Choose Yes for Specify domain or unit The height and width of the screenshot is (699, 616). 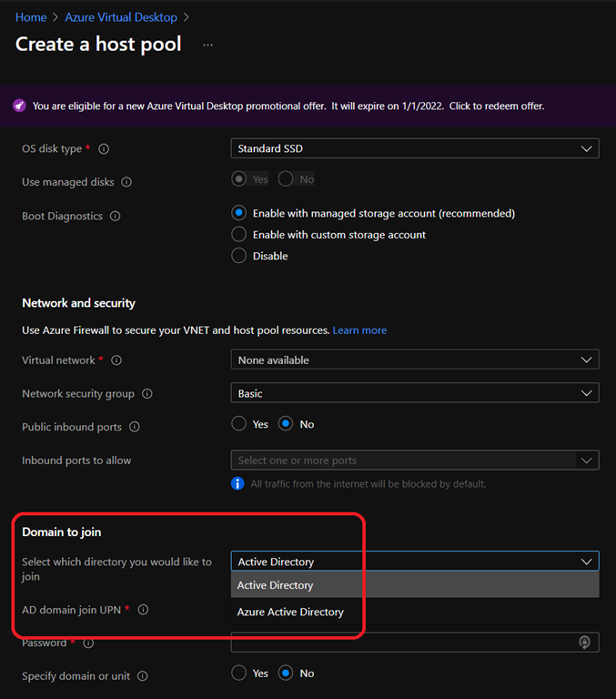pos(239,674)
